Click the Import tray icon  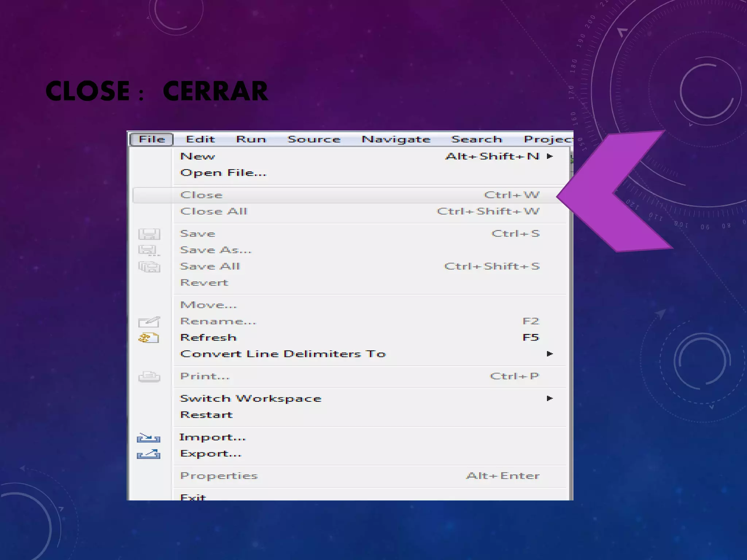(148, 437)
